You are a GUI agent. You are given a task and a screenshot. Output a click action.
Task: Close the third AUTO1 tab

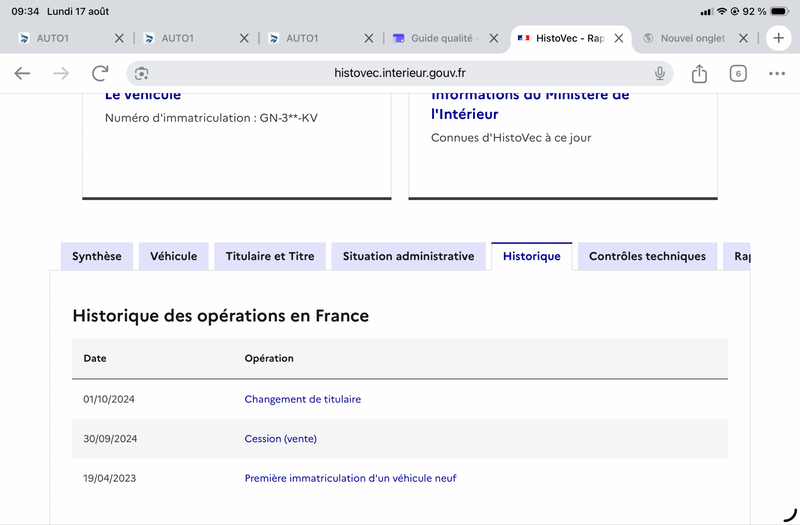coord(368,38)
